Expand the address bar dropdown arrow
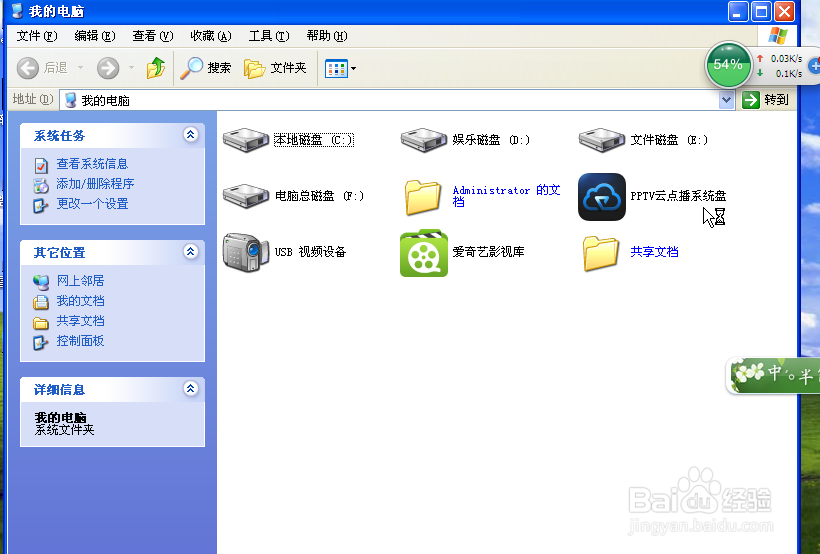The width and height of the screenshot is (820, 554). (726, 100)
